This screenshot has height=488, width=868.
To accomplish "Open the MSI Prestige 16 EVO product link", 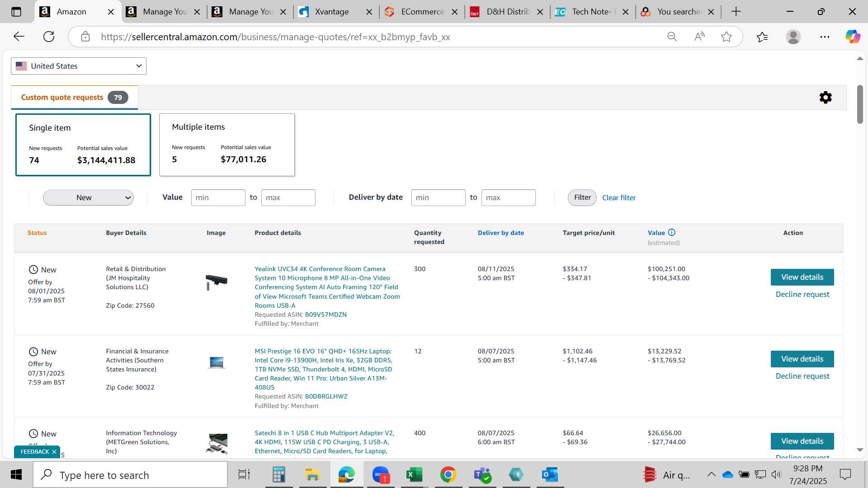I will [x=324, y=369].
